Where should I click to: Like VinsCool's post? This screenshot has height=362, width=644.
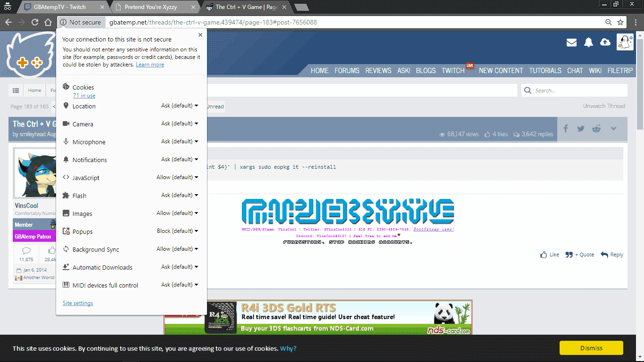pos(550,255)
